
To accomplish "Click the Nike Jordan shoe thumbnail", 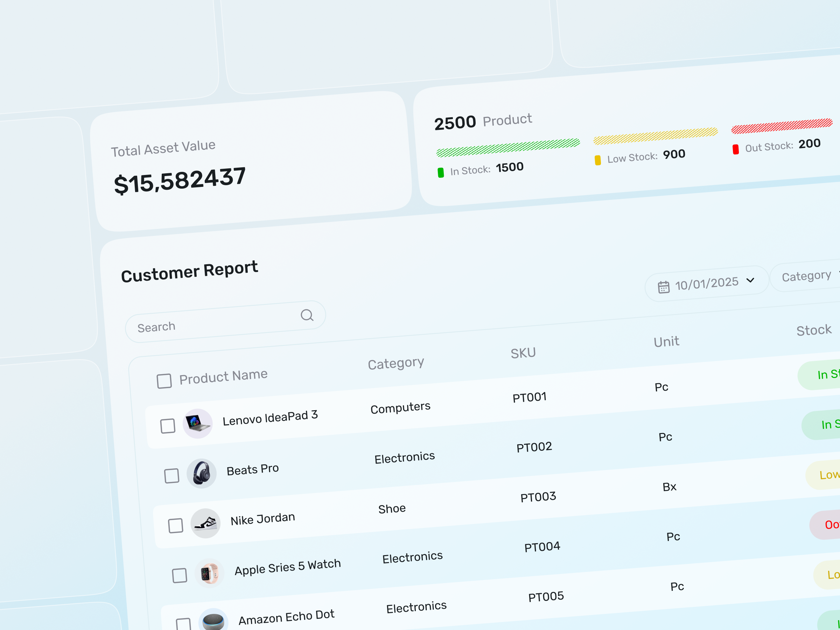I will [206, 523].
